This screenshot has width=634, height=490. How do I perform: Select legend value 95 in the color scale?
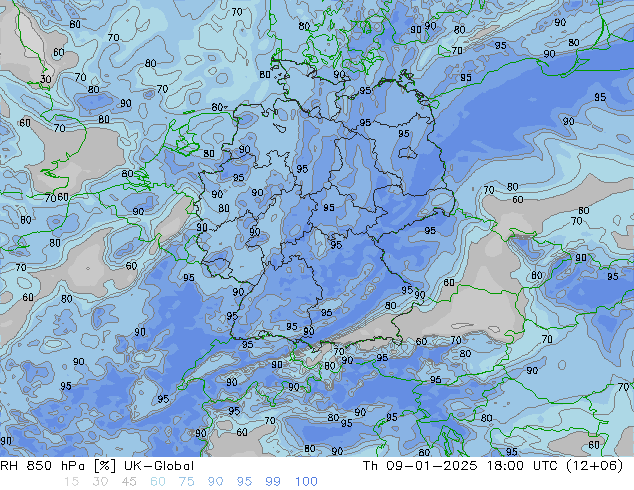(244, 482)
